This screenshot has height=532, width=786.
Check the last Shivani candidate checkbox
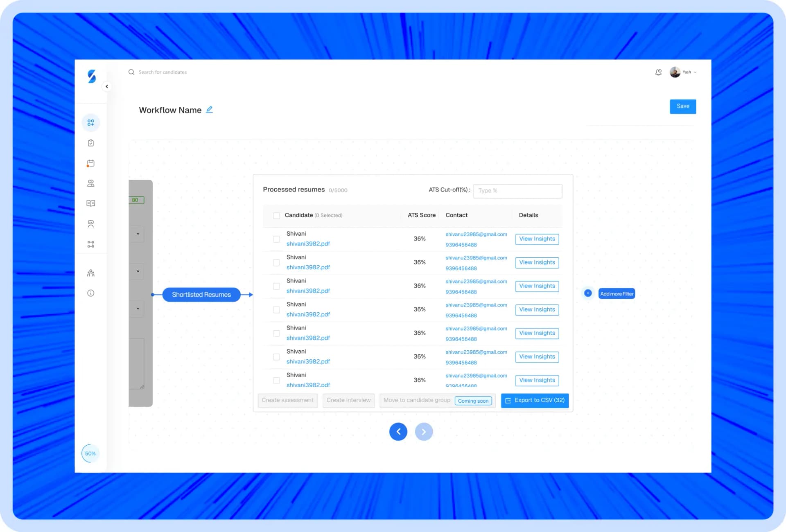(x=276, y=380)
